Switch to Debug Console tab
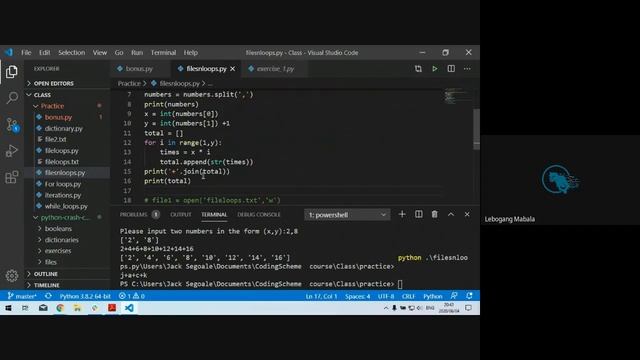Viewport: 640px width, 360px height. point(259,214)
